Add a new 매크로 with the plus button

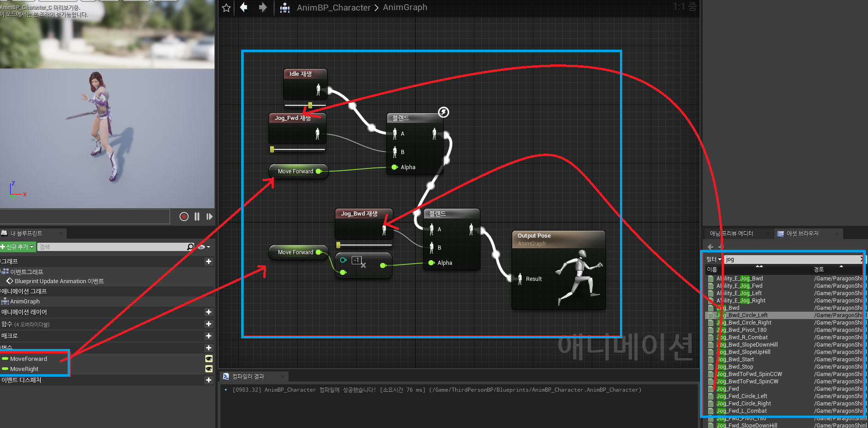(208, 336)
